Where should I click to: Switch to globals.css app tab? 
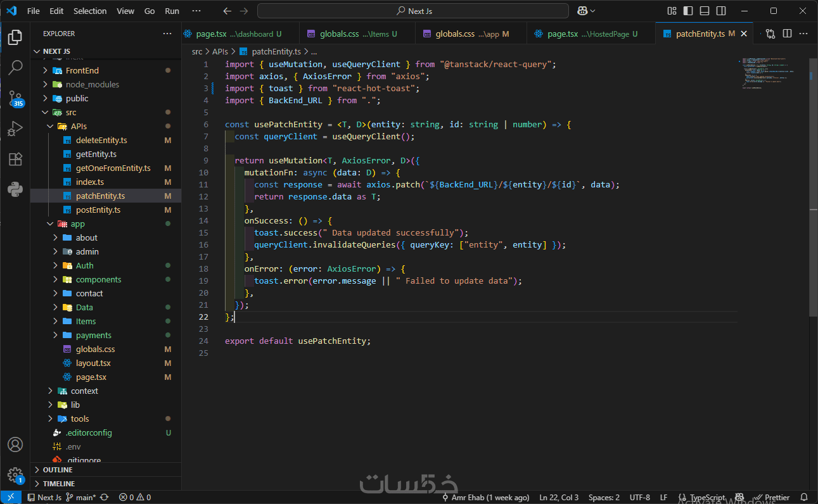pos(471,34)
